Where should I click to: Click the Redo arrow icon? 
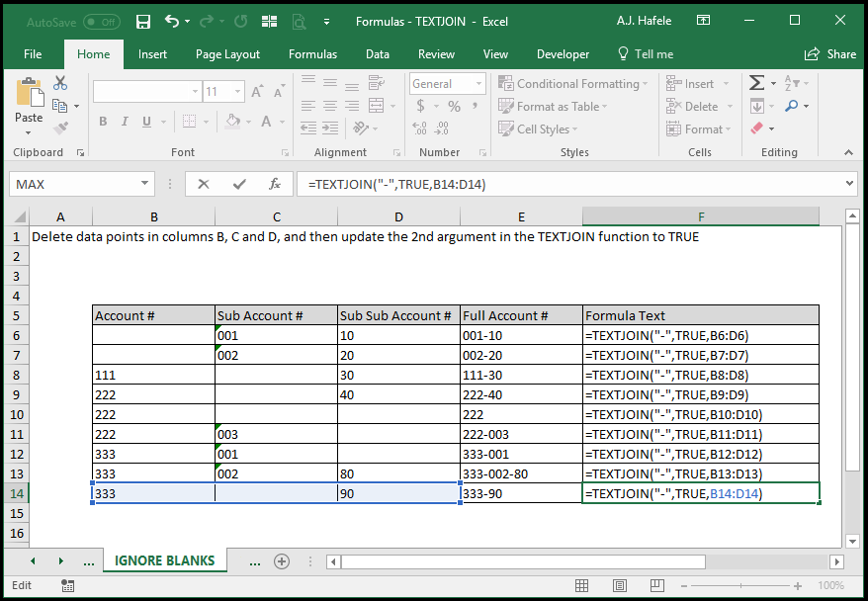pos(207,22)
